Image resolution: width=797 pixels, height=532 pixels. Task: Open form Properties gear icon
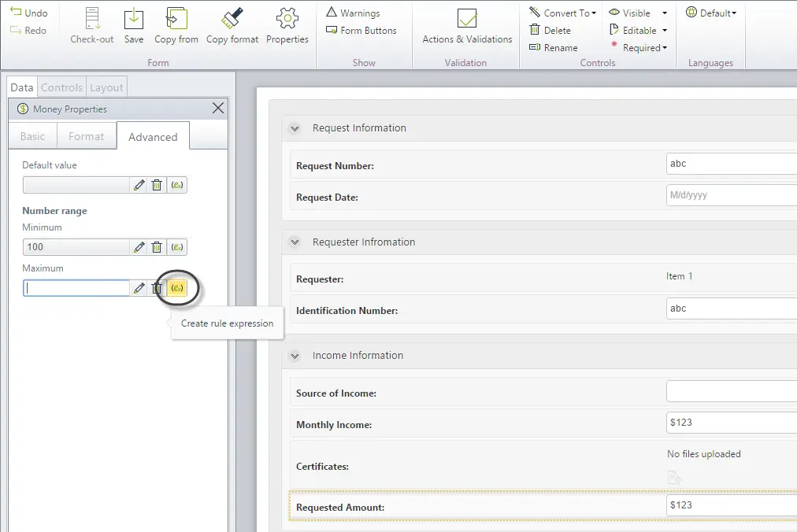click(287, 19)
